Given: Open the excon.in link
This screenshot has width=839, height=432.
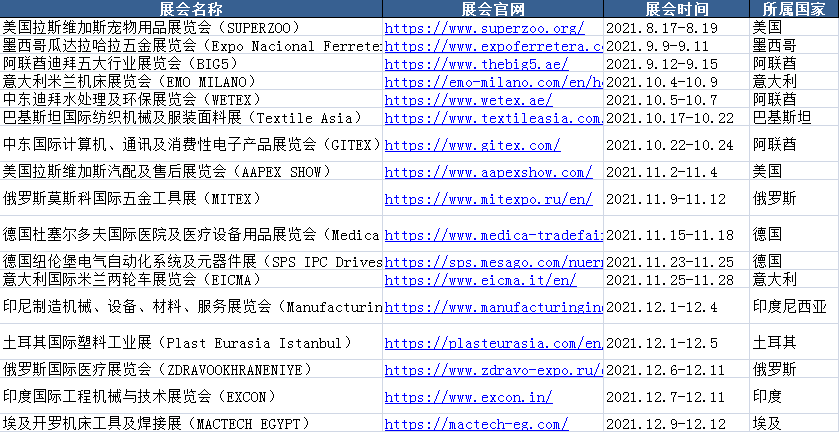Looking at the screenshot, I should coord(468,397).
